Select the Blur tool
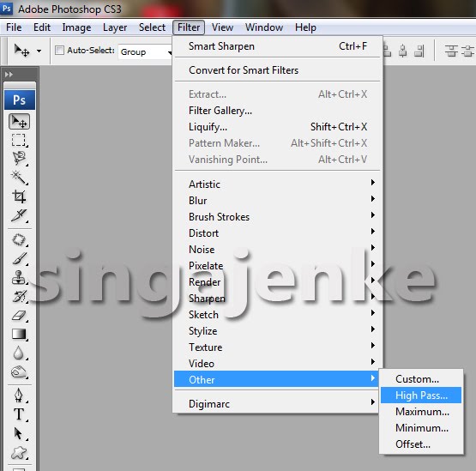The width and height of the screenshot is (476, 471). 19,353
